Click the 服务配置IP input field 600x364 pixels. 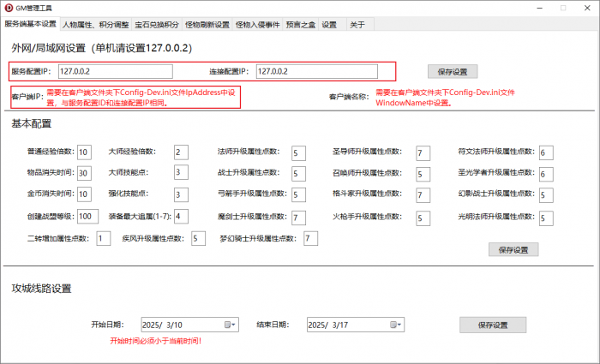coord(115,71)
